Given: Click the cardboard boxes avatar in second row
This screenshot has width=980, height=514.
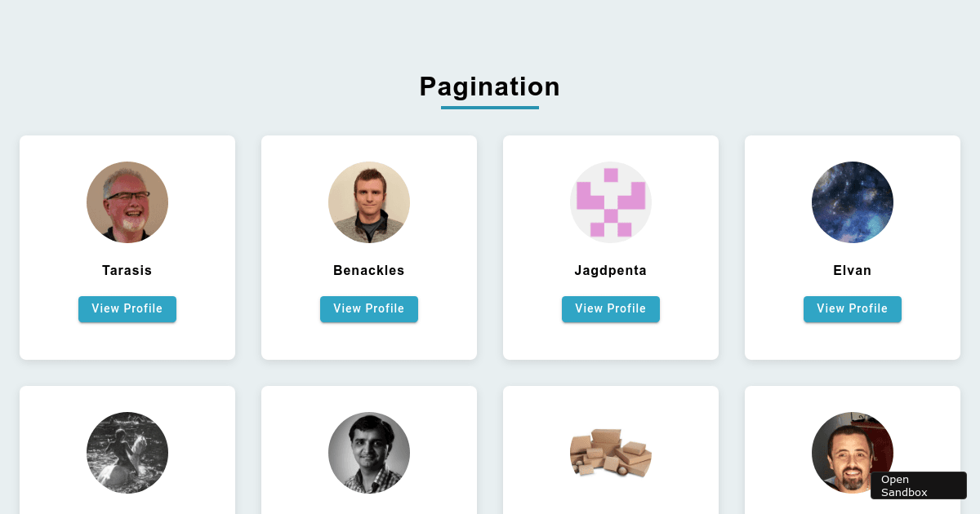Looking at the screenshot, I should point(611,454).
